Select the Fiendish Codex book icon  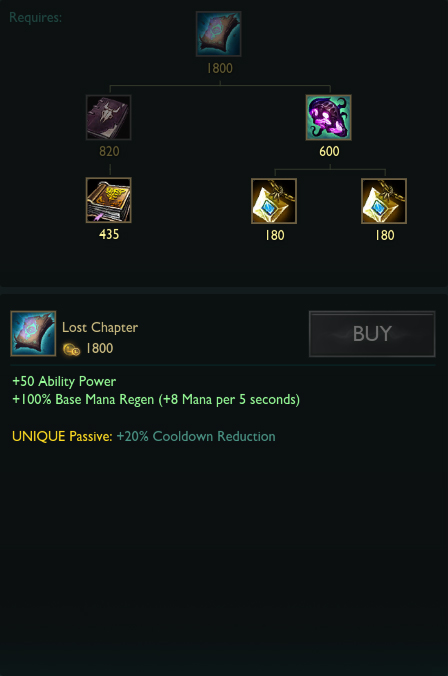[109, 117]
